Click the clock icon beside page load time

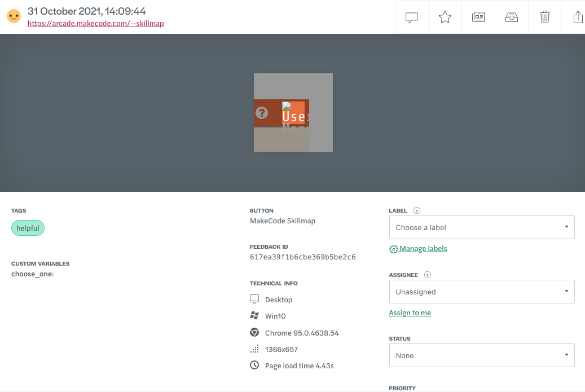point(254,365)
